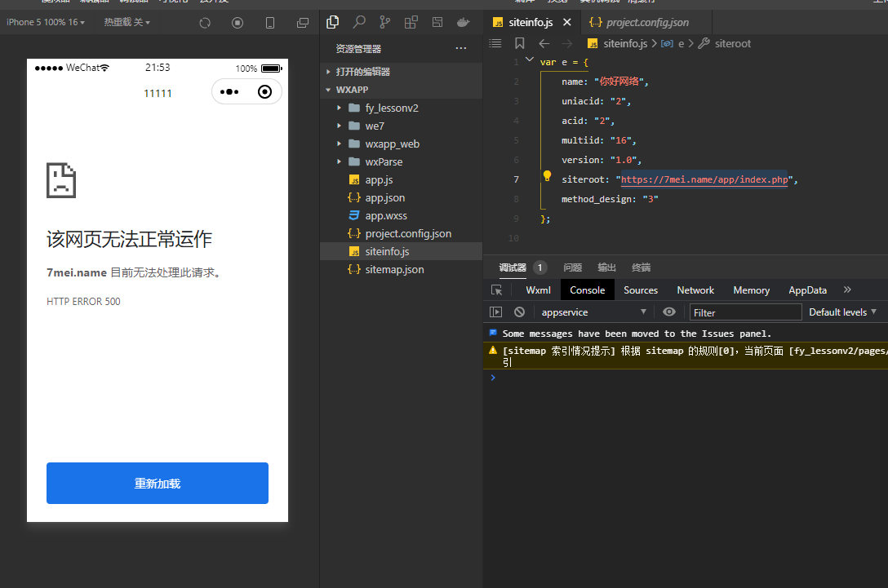Toggle the console sidebar panel icon

(495, 312)
